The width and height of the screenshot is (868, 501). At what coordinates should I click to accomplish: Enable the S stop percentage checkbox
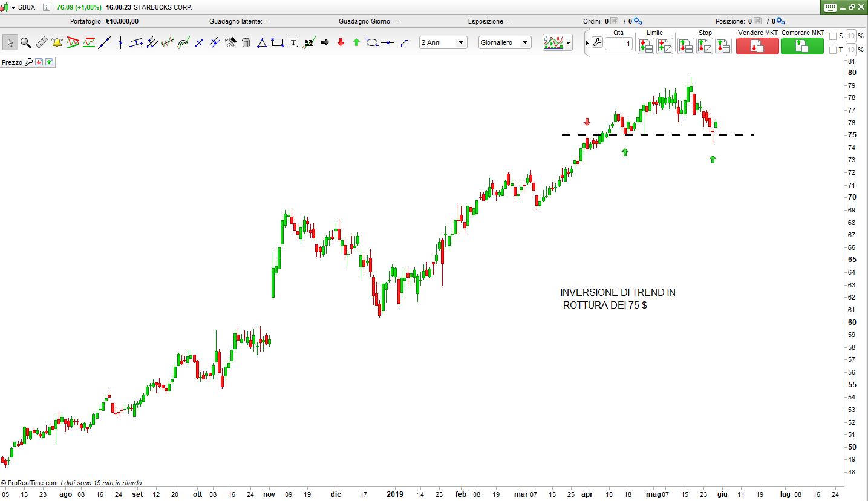pos(833,36)
